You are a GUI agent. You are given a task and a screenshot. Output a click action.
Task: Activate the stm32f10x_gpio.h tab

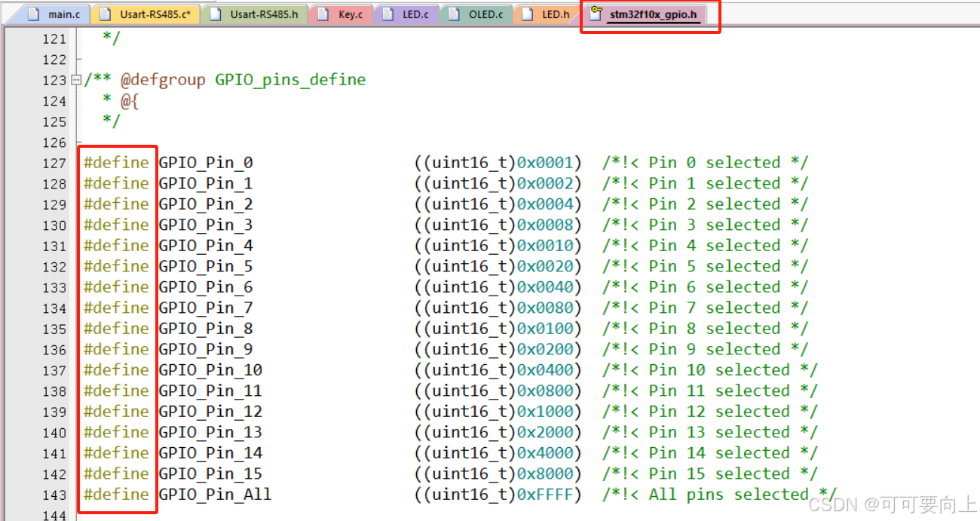coord(645,14)
